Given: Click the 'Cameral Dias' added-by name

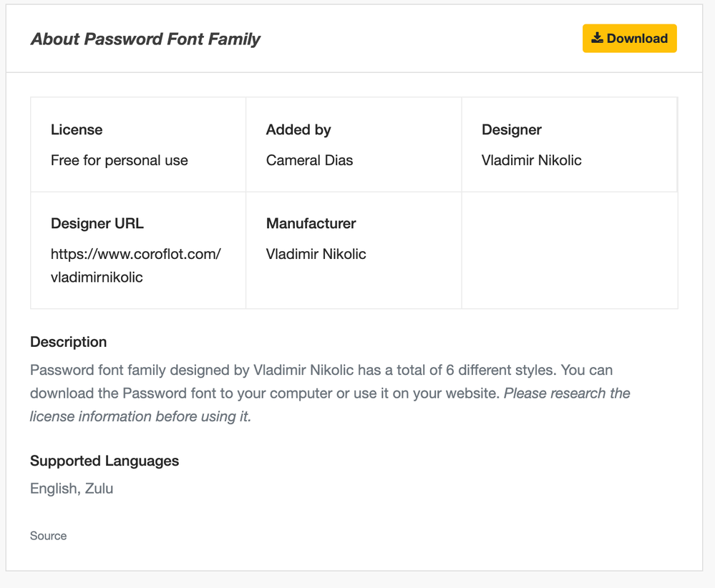Looking at the screenshot, I should 309,160.
